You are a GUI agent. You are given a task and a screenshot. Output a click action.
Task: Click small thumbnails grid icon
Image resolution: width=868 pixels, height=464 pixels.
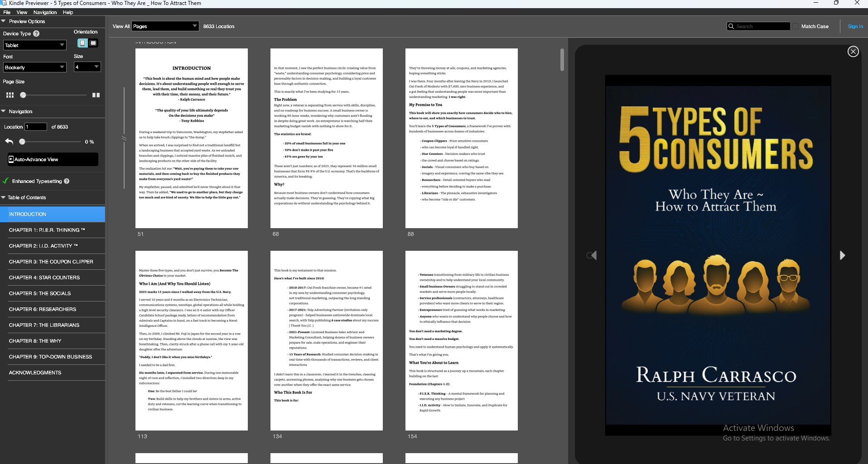10,95
